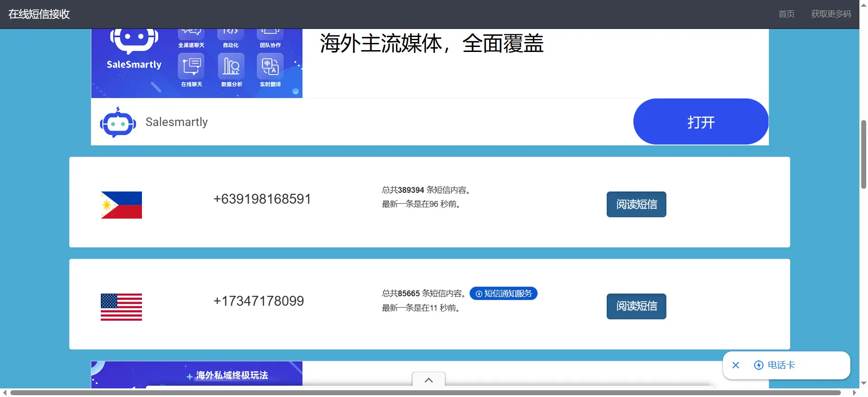
Task: Click the 打开 Salesmartly ad button
Action: (701, 122)
